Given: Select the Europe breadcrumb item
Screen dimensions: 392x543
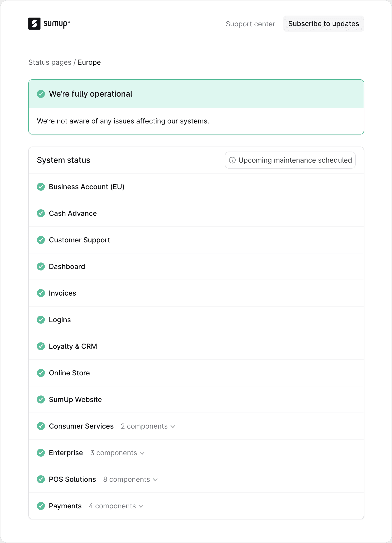Looking at the screenshot, I should [x=89, y=62].
